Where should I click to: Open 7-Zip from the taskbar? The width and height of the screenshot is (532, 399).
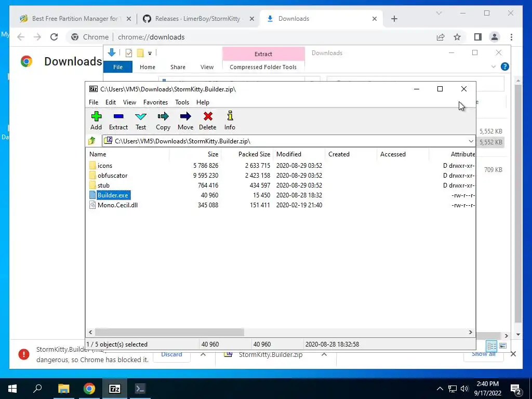click(x=115, y=389)
